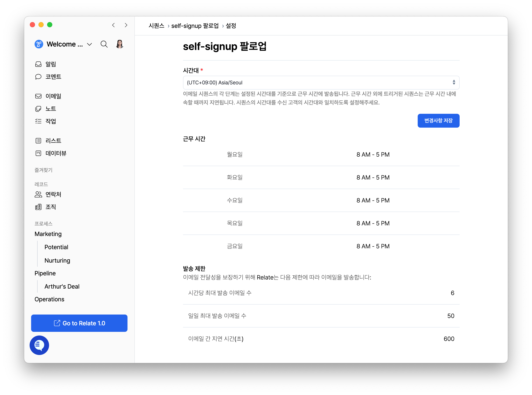Select Nurturing under Marketing
Viewport: 532px width, 395px height.
coord(57,260)
